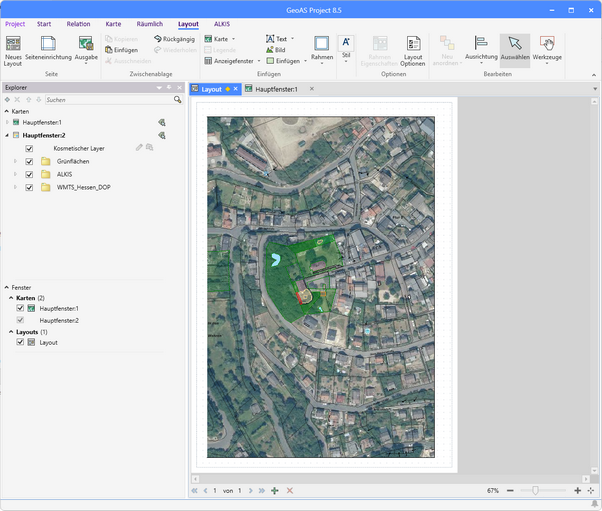The height and width of the screenshot is (511, 602).
Task: Click the horizontal scrollbar track
Action: [x=390, y=479]
